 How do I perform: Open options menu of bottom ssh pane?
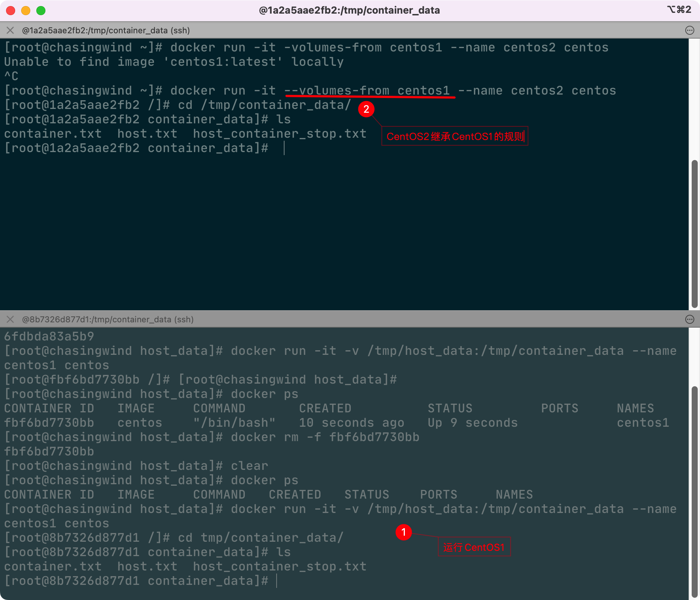pyautogui.click(x=690, y=319)
